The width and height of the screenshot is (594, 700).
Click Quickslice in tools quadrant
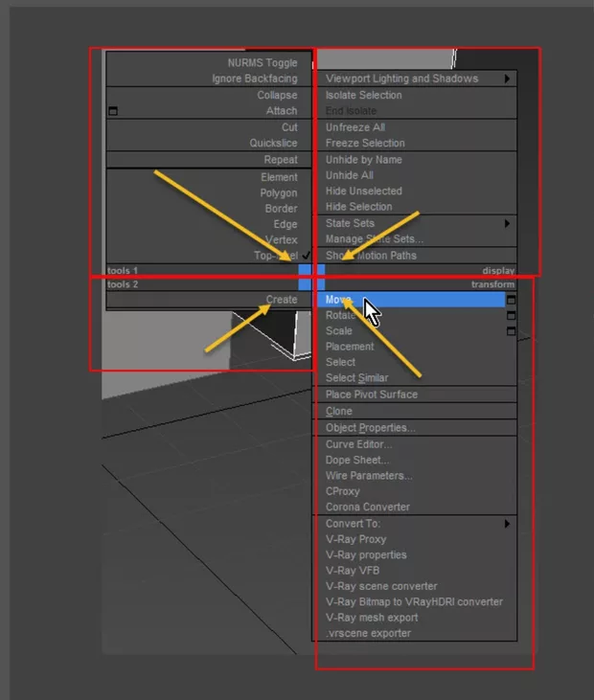[x=273, y=143]
